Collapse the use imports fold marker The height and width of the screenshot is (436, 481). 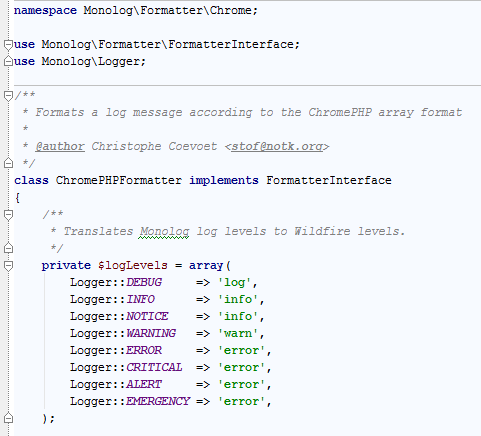8,45
